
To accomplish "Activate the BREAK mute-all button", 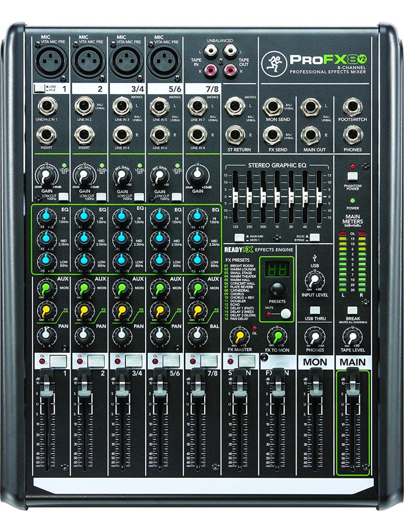I will point(352,311).
